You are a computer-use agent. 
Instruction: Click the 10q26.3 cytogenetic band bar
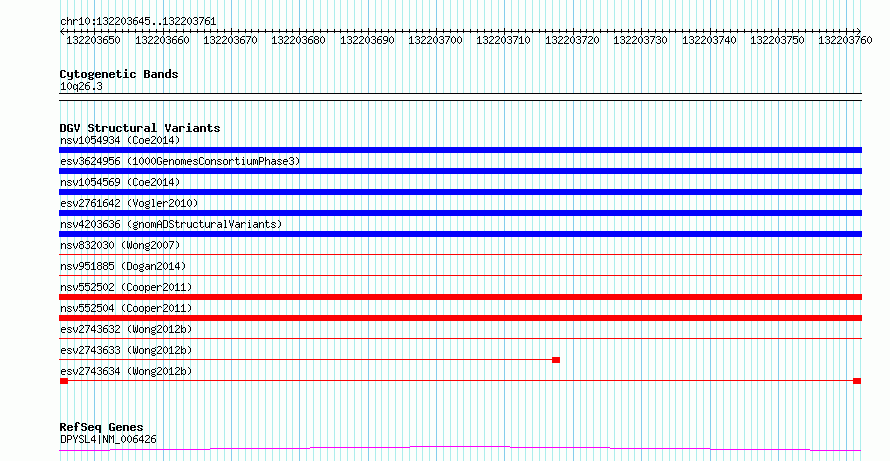coord(460,97)
